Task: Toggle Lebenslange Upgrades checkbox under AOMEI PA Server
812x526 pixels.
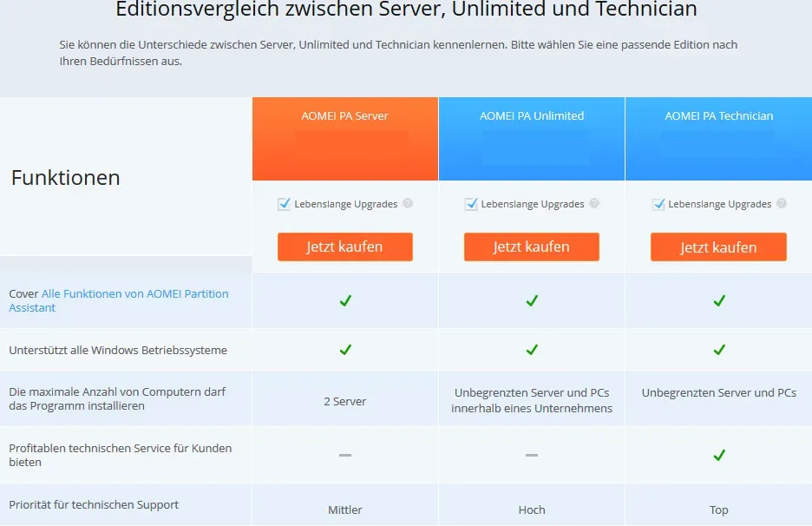Action: click(284, 204)
